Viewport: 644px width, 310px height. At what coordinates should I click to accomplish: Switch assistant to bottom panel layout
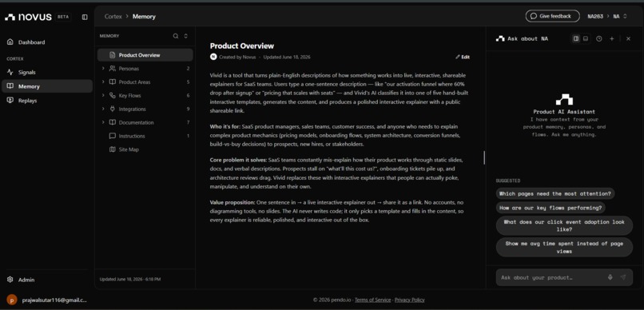coord(586,38)
